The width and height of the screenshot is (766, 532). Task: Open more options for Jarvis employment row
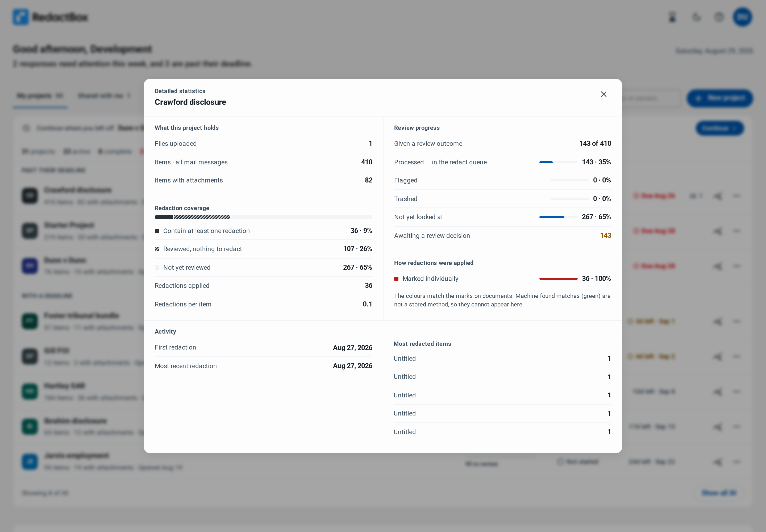[x=737, y=462]
